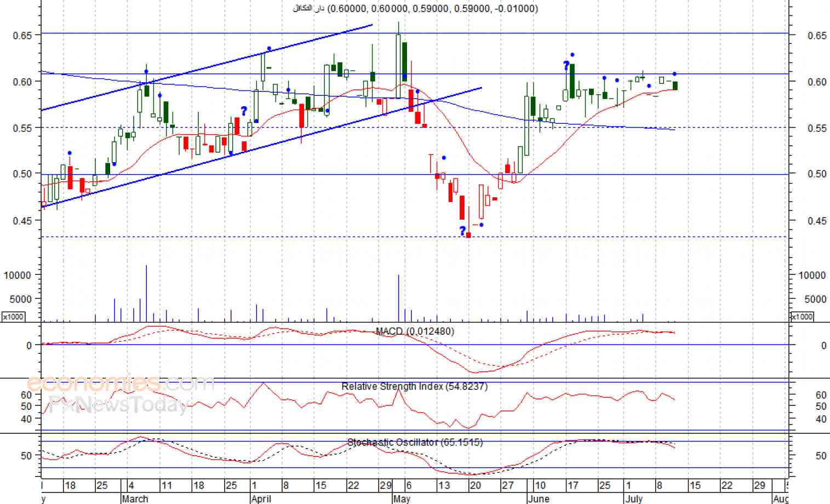
Task: Click the 0.45 price label on left axis
Action: click(22, 221)
